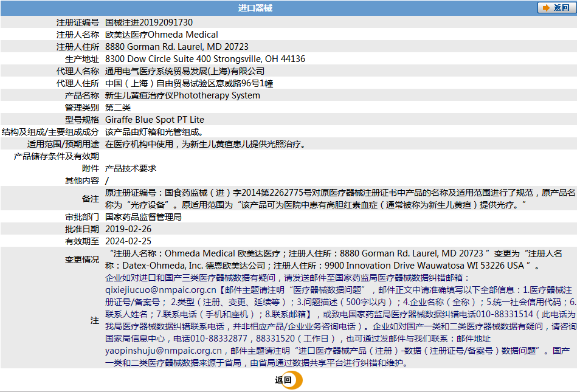Select registration number 国械注进20192091730
This screenshot has width=580, height=392.
(149, 22)
